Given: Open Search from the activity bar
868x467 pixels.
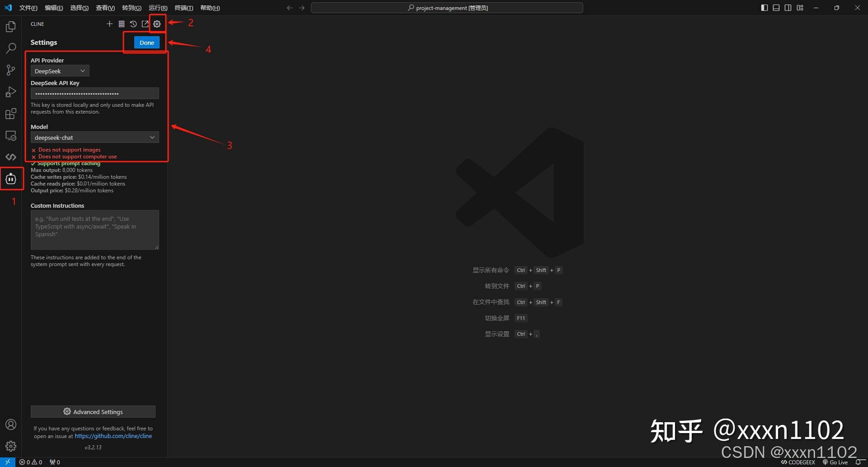Looking at the screenshot, I should (11, 48).
